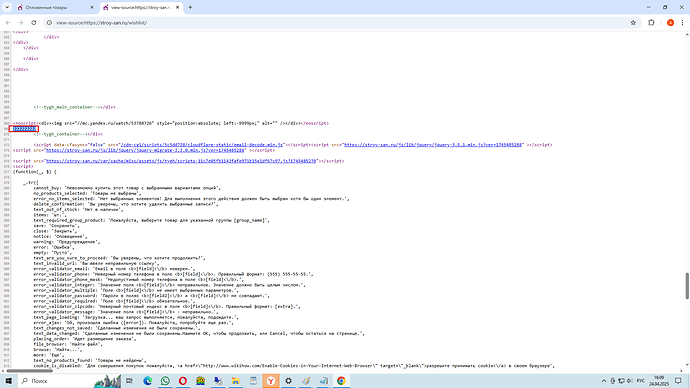This screenshot has width=690, height=388.
Task: Click the highlighted 222222222 text
Action: [x=24, y=129]
